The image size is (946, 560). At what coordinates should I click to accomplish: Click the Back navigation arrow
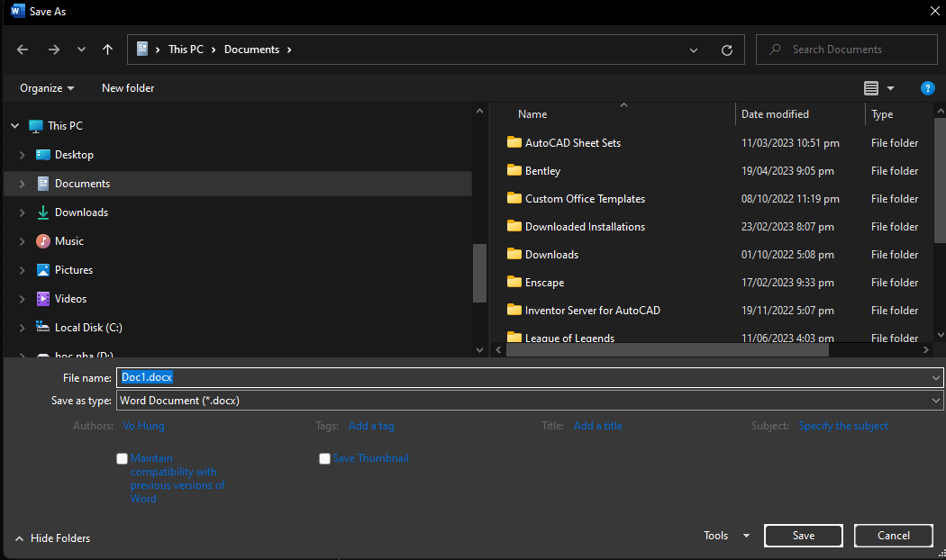click(23, 50)
